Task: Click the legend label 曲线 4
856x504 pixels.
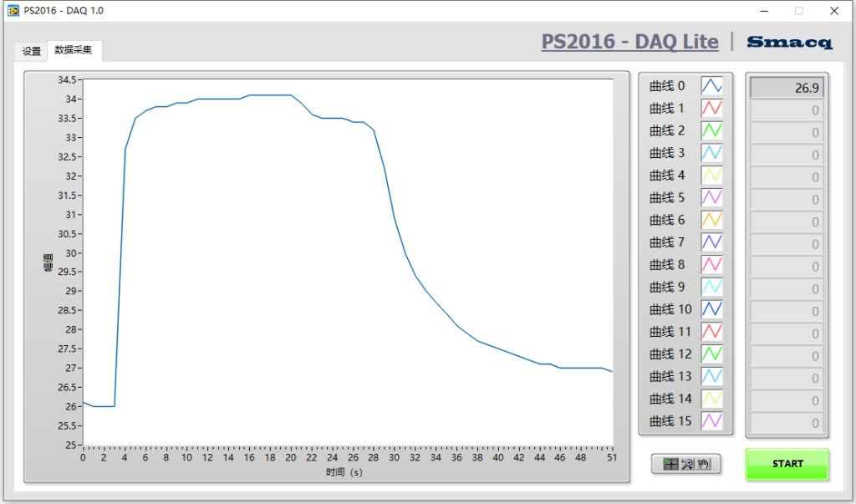Action: 667,176
